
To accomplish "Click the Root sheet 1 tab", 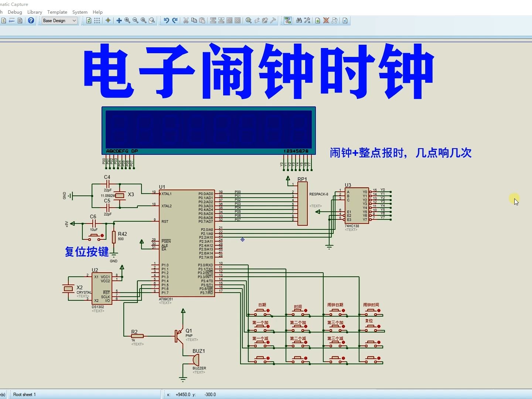I will click(24, 394).
